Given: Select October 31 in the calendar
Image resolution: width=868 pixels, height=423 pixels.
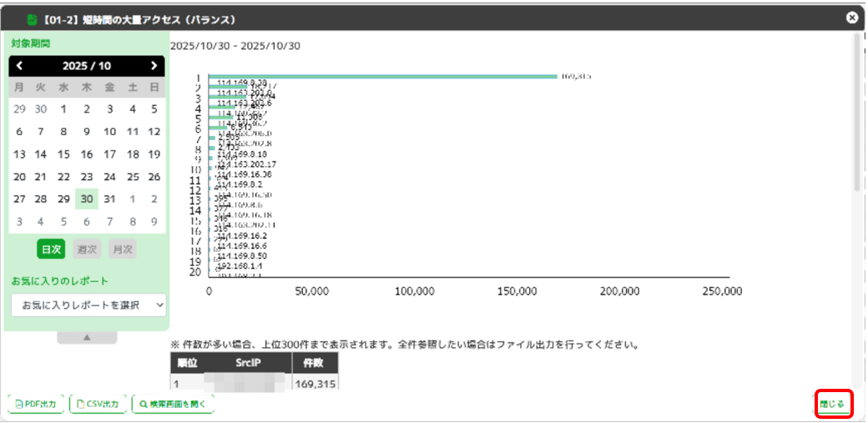Looking at the screenshot, I should 109,199.
